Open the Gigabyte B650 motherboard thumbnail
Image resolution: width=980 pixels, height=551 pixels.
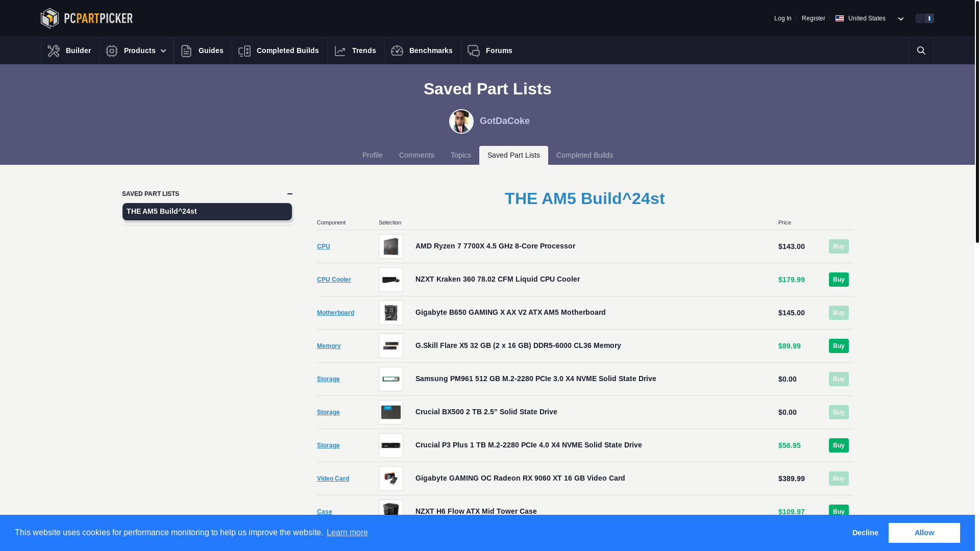pyautogui.click(x=391, y=313)
